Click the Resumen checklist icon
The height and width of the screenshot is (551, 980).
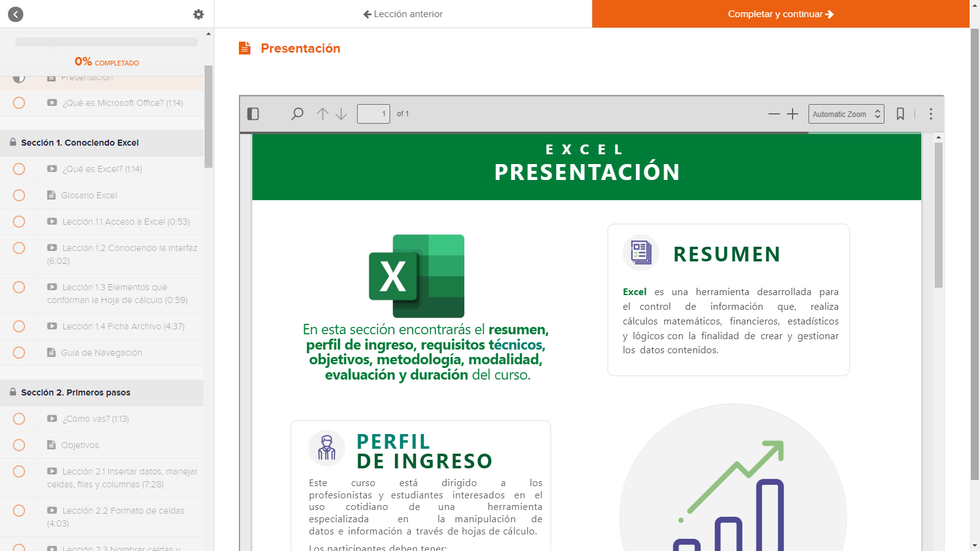[641, 252]
